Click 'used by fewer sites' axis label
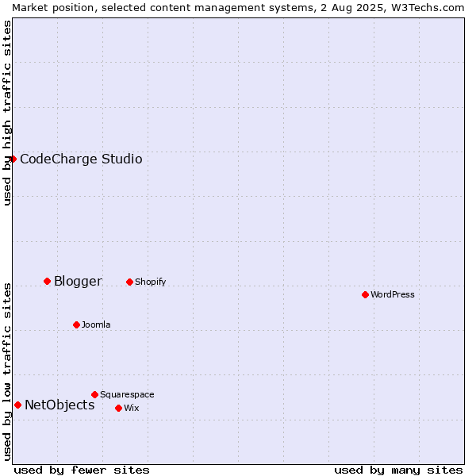 (82, 470)
